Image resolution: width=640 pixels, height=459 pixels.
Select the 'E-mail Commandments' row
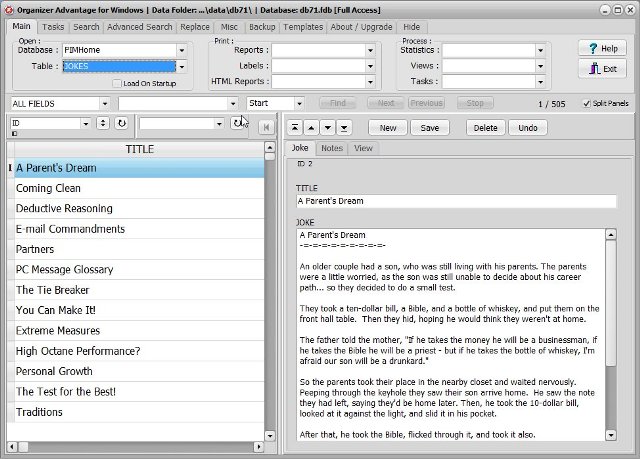tap(139, 229)
